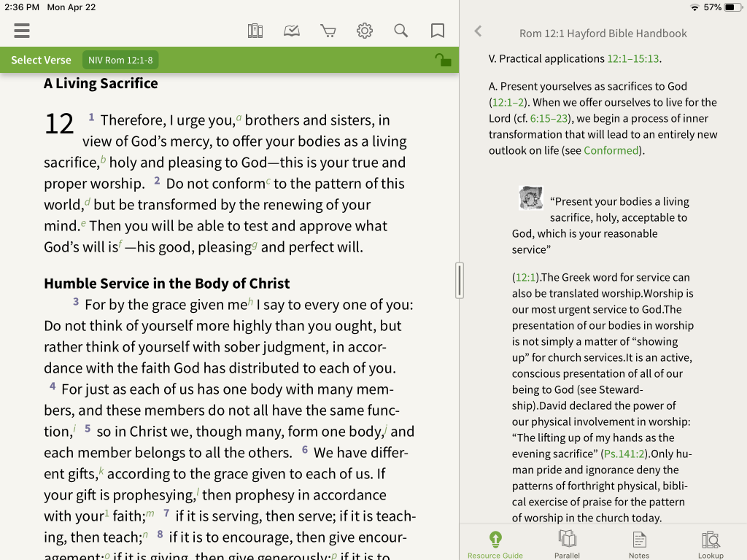Image resolution: width=747 pixels, height=560 pixels.
Task: Open the settings gear
Action: 365,31
